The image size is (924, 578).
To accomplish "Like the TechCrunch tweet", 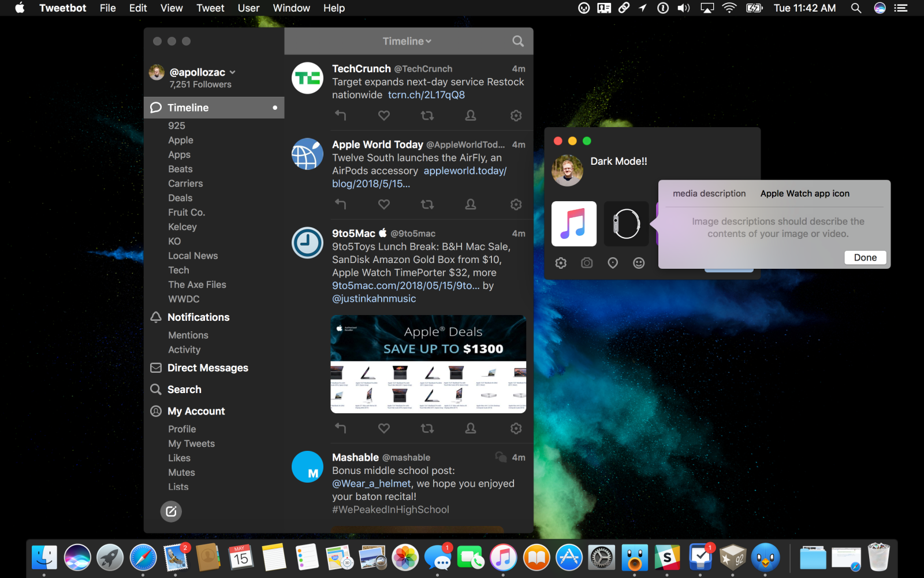I will pos(384,116).
